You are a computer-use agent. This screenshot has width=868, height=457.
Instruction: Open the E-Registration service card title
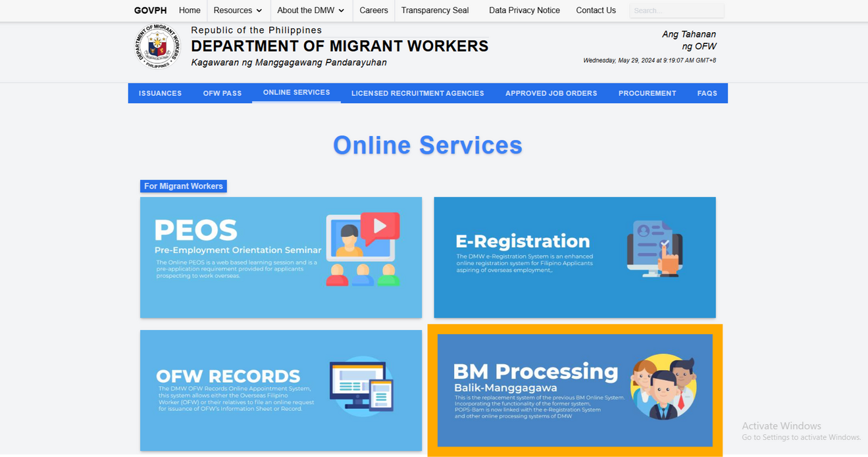pyautogui.click(x=523, y=241)
